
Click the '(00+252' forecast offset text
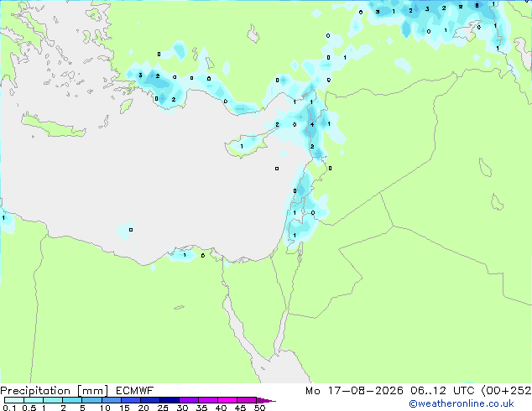(506, 391)
